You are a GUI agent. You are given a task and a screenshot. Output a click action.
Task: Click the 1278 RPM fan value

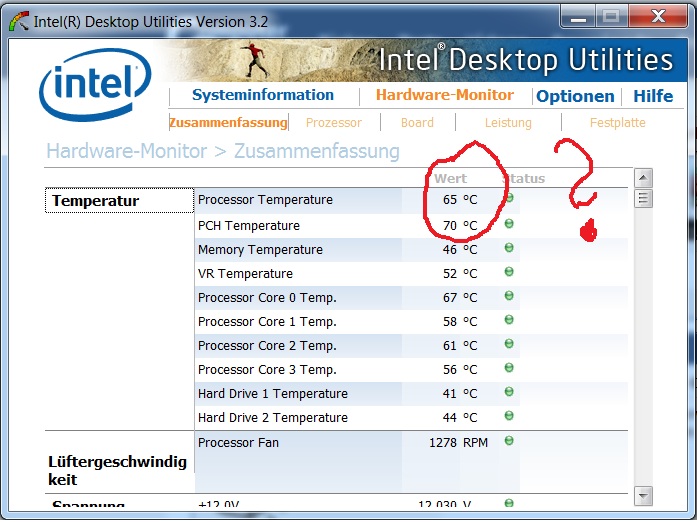point(458,443)
